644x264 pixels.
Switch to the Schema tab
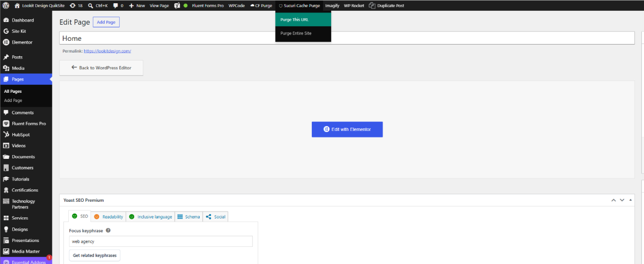tap(188, 217)
